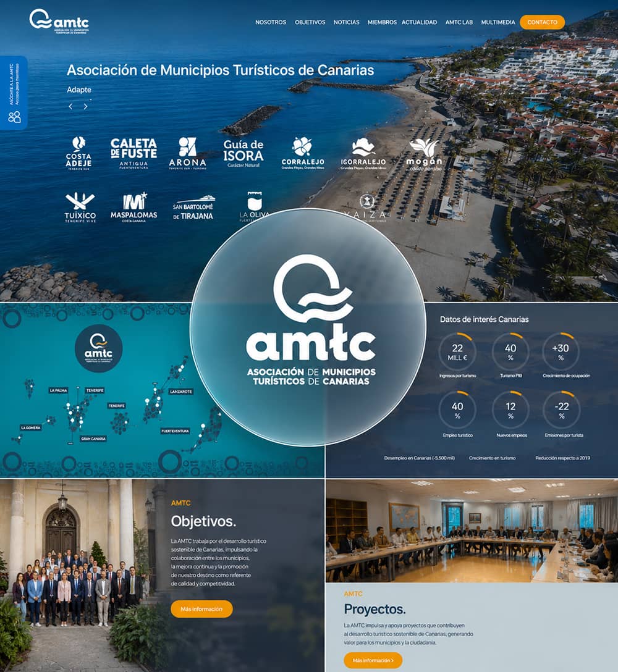Click the Tuíxico Tenerife Vive logo
This screenshot has width=618, height=672.
tap(80, 208)
